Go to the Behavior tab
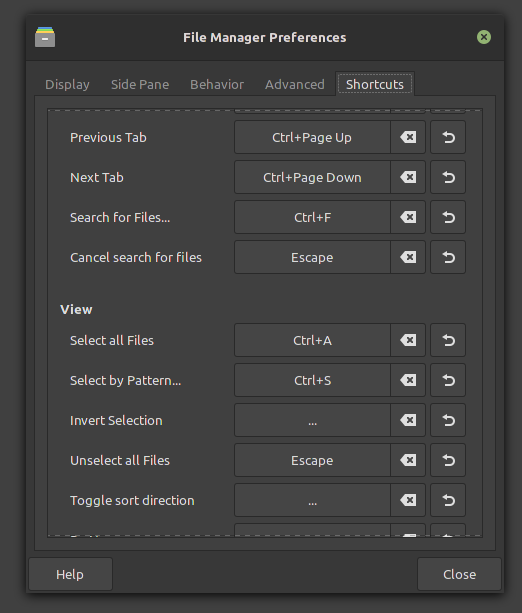522x613 pixels. tap(217, 84)
